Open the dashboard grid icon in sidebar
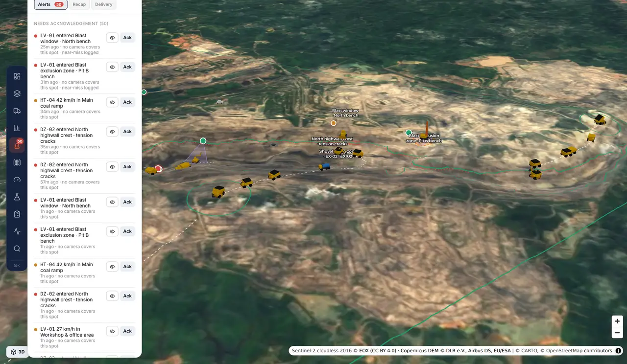627x364 pixels. pos(17,76)
